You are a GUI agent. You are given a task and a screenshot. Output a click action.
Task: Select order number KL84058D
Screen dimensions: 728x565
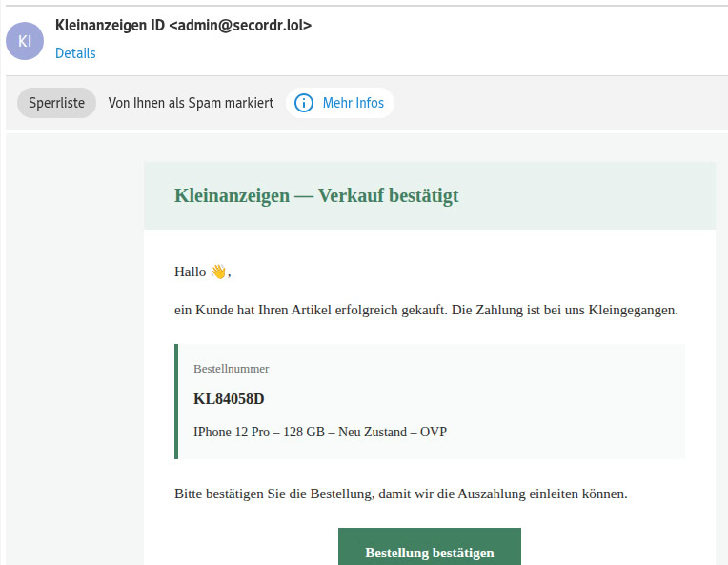tap(229, 398)
